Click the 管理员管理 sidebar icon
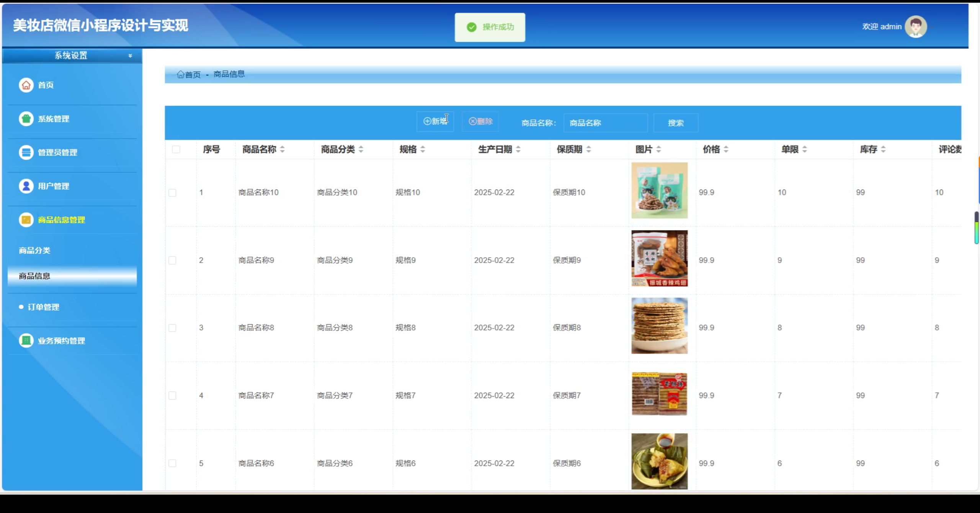Viewport: 980px width, 513px height. click(26, 152)
